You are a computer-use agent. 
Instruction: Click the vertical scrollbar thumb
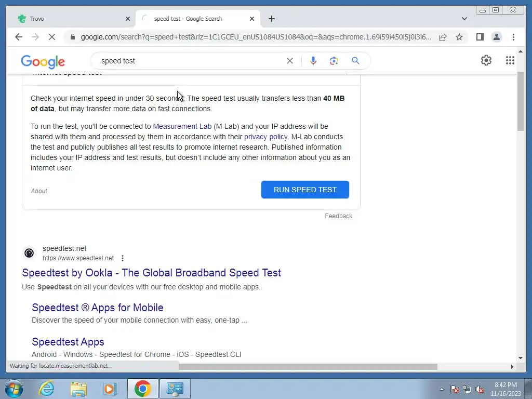tap(521, 101)
